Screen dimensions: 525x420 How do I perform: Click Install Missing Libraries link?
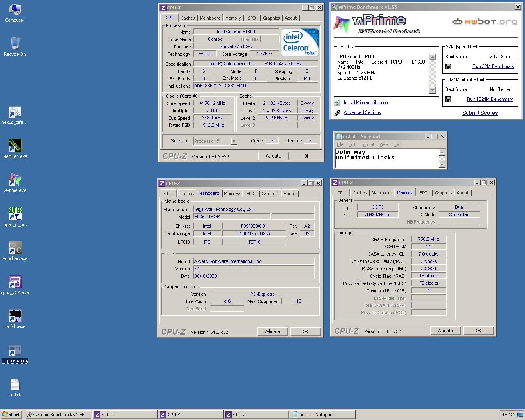coord(365,103)
